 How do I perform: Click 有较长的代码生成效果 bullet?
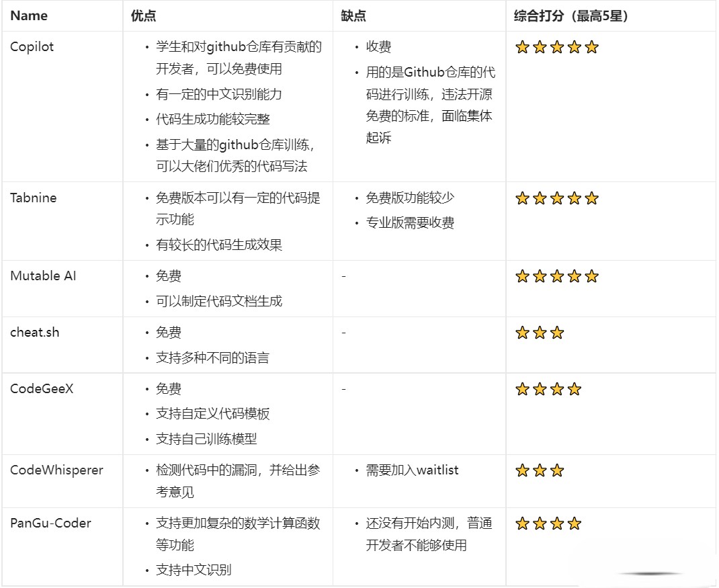pos(219,245)
